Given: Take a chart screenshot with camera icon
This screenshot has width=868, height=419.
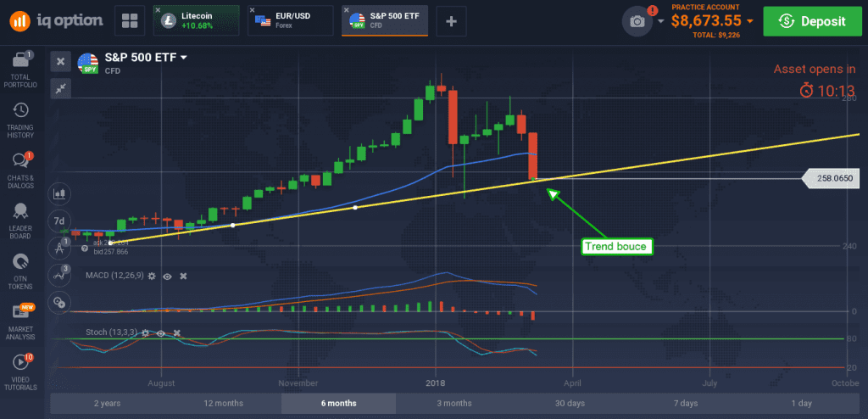Looking at the screenshot, I should (x=637, y=21).
